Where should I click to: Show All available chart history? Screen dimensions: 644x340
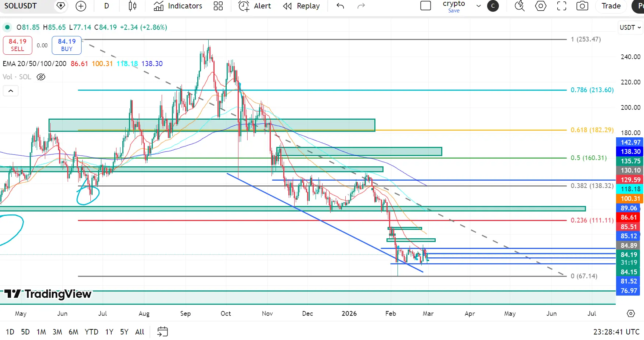[140, 332]
